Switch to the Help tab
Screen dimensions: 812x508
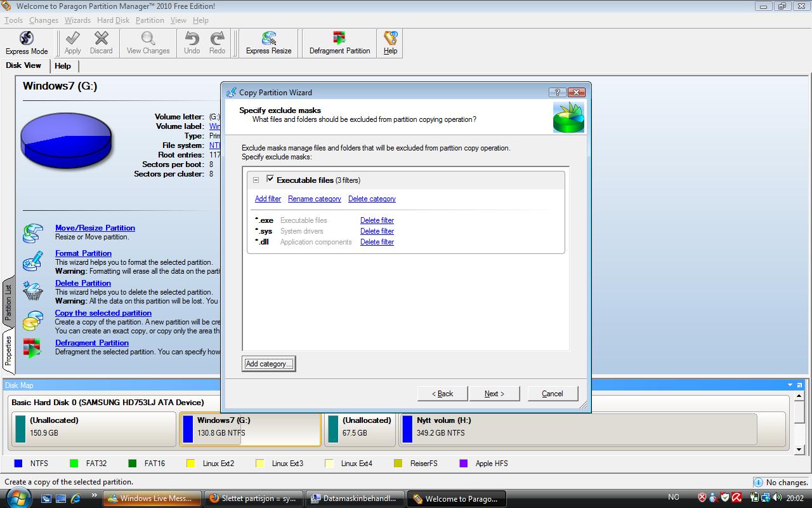point(63,66)
